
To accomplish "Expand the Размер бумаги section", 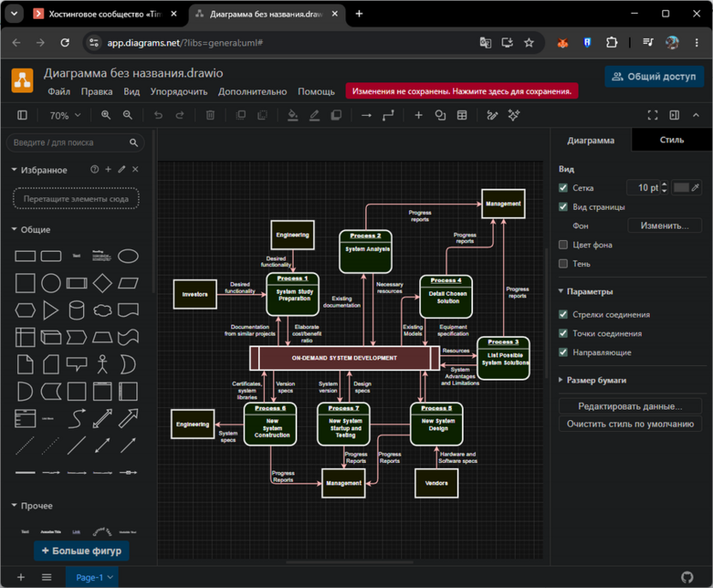I will click(596, 381).
